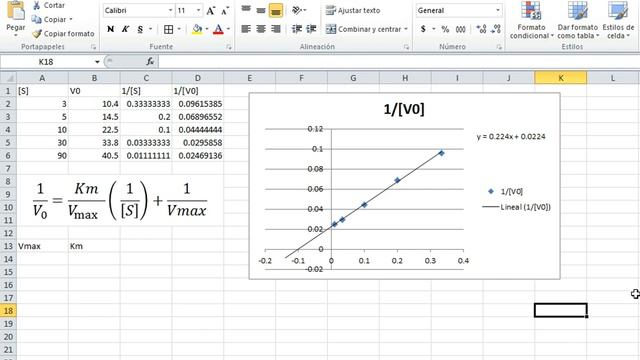Increase the cell indent

[x=311, y=29]
